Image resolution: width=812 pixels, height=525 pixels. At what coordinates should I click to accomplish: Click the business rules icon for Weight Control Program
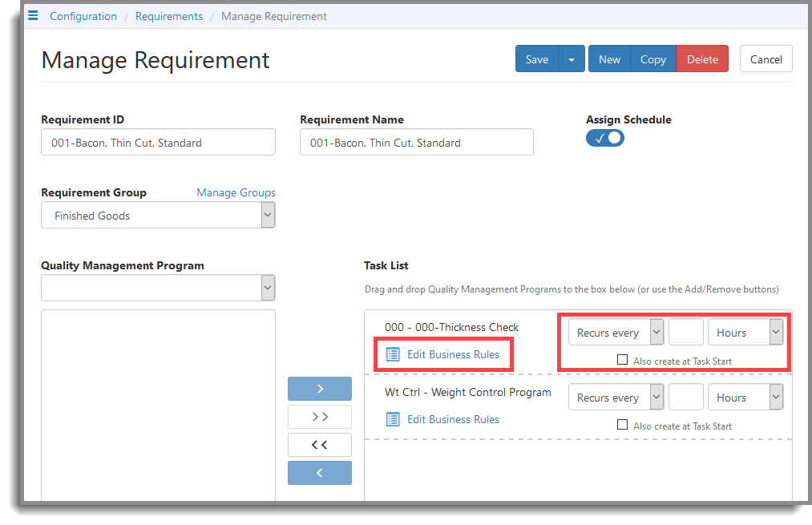[x=393, y=419]
